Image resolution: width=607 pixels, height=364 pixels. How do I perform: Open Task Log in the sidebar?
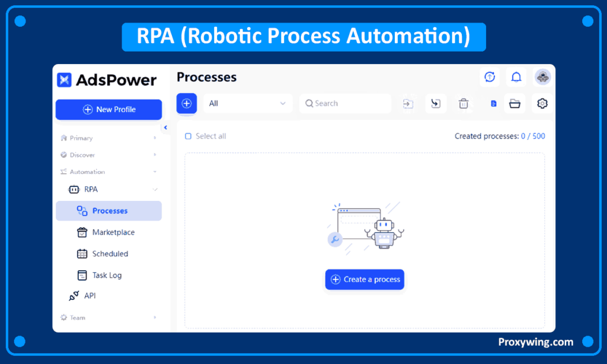pos(107,275)
